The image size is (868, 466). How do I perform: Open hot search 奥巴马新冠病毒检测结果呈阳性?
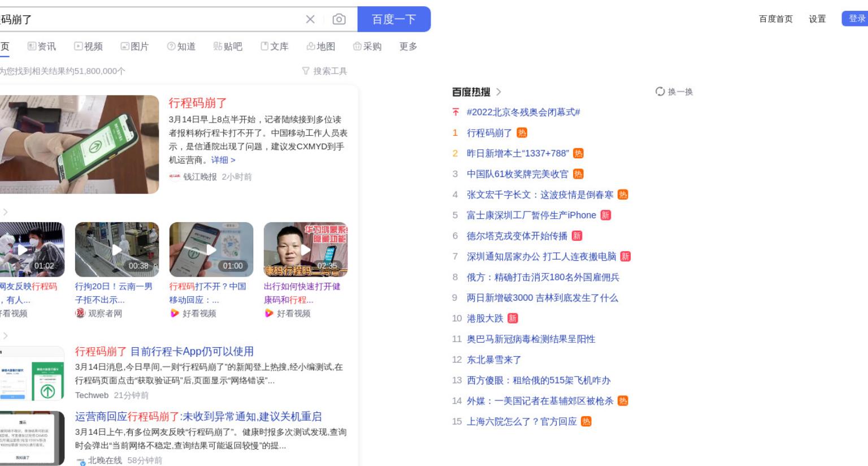coord(531,339)
